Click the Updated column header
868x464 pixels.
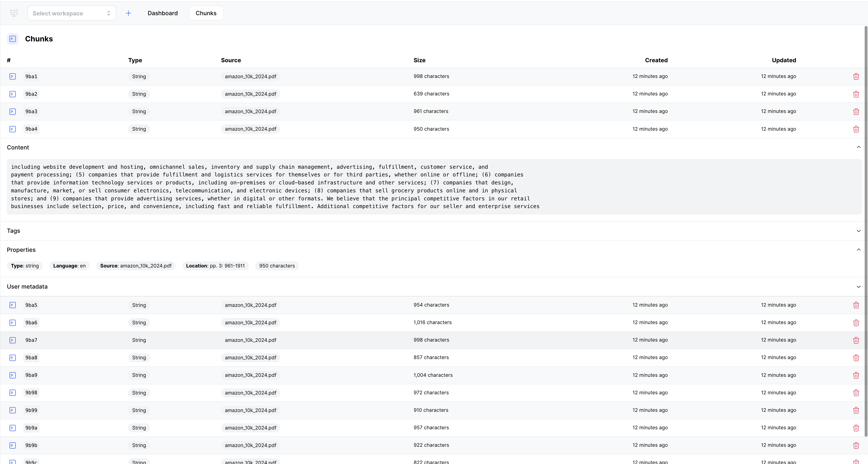[x=784, y=60]
